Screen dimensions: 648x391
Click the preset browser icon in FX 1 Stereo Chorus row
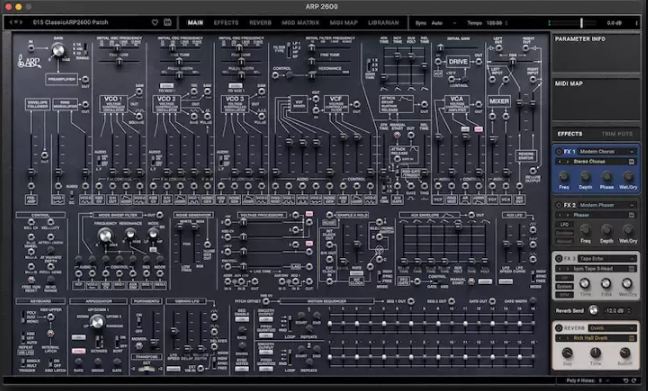[631, 162]
